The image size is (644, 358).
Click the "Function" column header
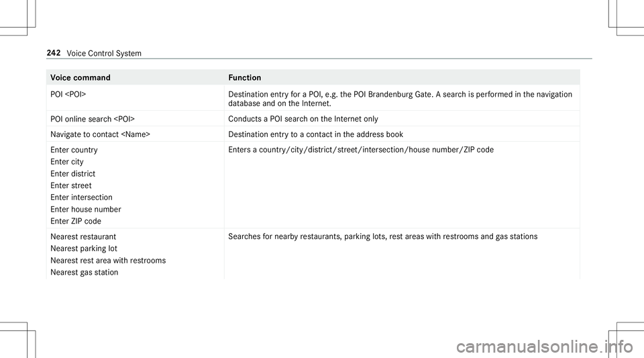245,78
